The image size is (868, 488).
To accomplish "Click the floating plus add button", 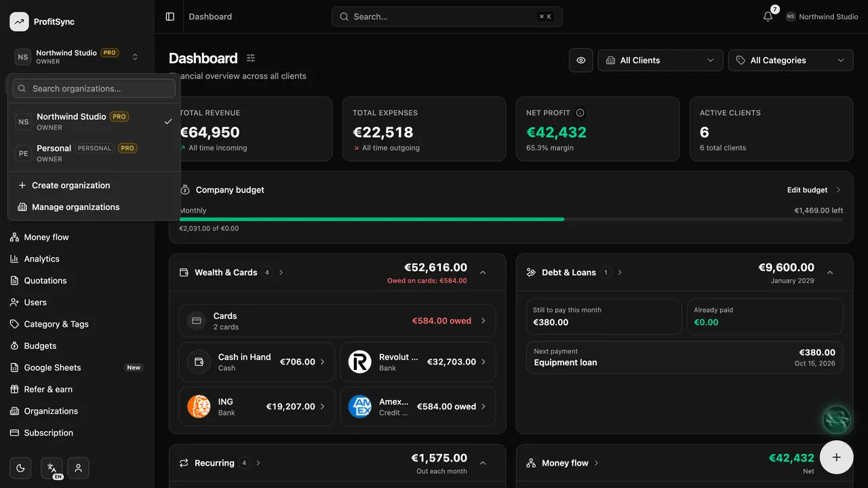I will coord(837,457).
